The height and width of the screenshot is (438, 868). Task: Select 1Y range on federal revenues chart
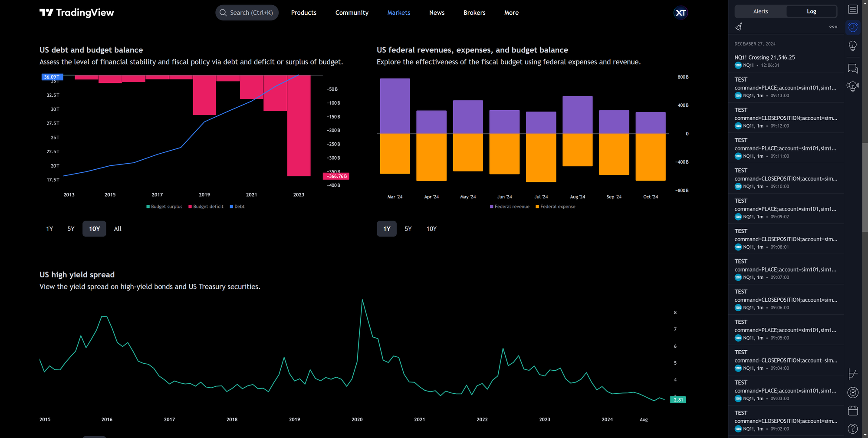click(387, 229)
